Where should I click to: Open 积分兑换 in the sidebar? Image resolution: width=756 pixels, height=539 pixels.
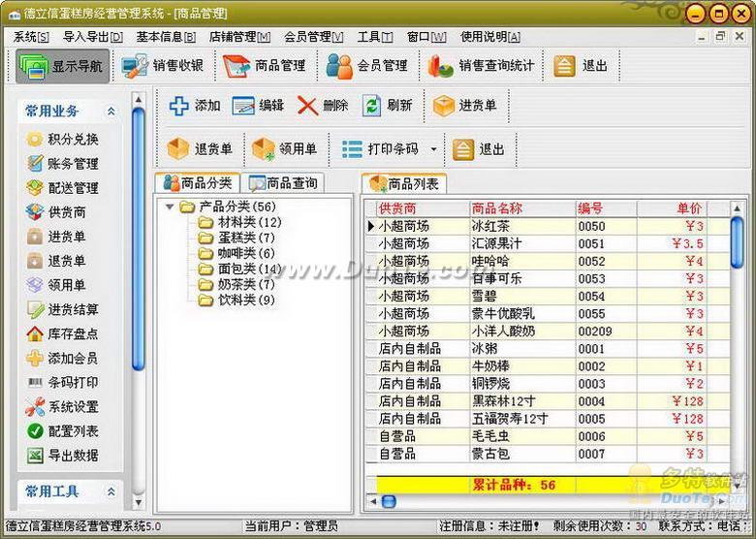click(63, 140)
